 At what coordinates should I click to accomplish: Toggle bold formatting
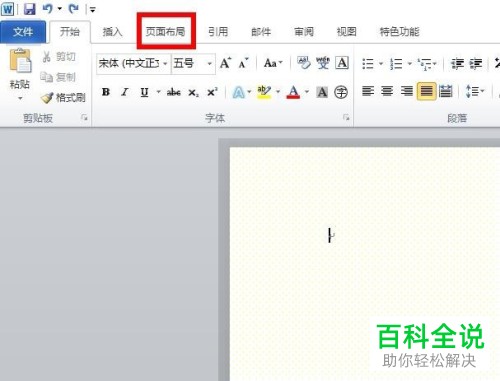106,92
